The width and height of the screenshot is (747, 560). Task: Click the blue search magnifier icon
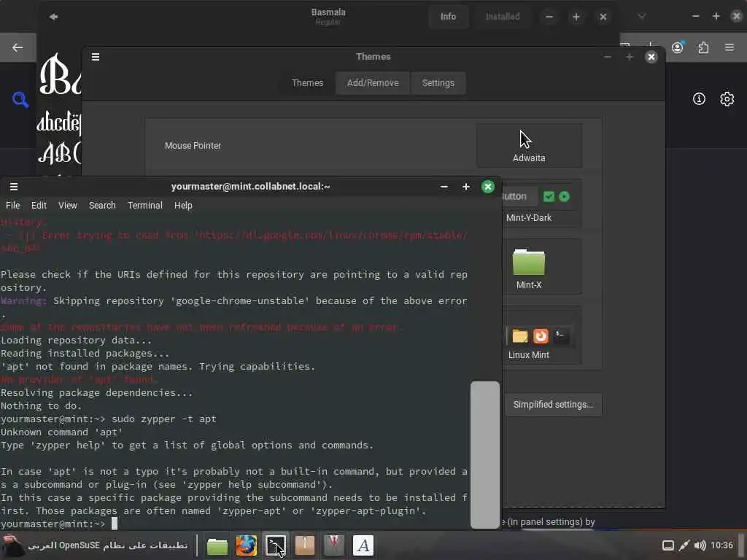point(20,99)
